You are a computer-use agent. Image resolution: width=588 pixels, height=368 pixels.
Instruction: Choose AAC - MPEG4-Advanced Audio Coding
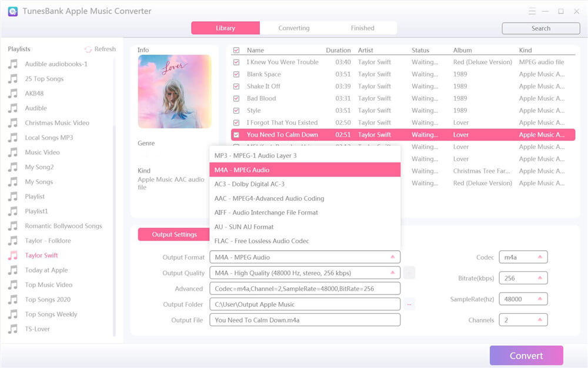point(305,198)
